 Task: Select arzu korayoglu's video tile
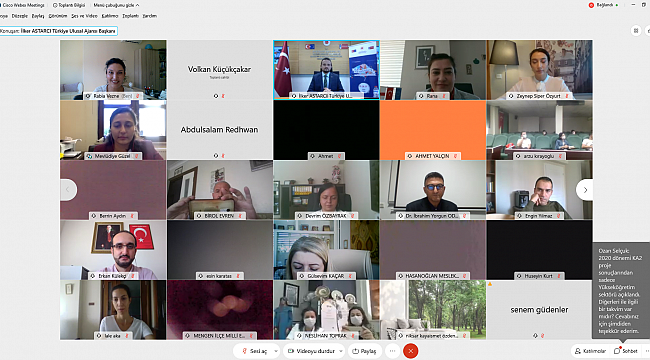(539, 130)
